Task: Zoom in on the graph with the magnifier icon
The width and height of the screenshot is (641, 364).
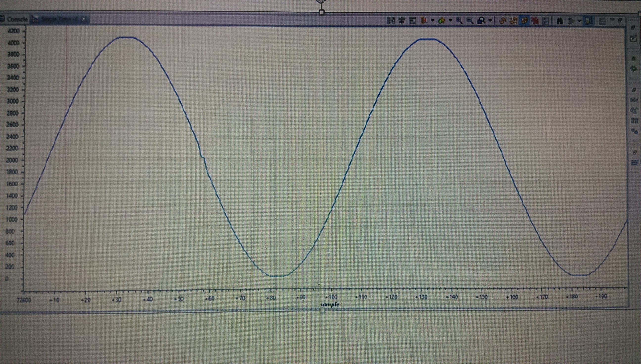Action: (x=458, y=21)
